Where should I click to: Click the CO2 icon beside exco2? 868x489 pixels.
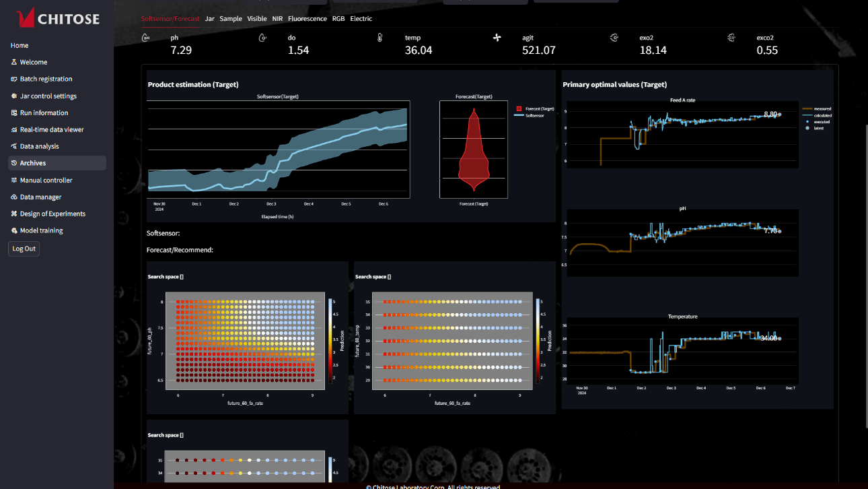point(731,38)
